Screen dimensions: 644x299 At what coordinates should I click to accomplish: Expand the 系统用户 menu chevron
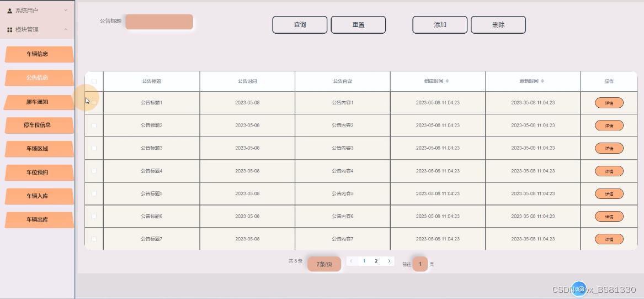(x=66, y=11)
